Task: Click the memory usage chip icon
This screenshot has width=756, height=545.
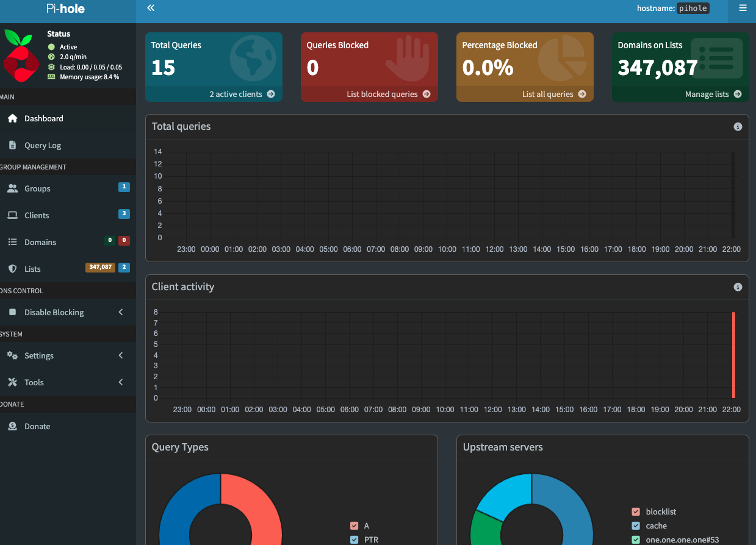Action: pos(51,77)
